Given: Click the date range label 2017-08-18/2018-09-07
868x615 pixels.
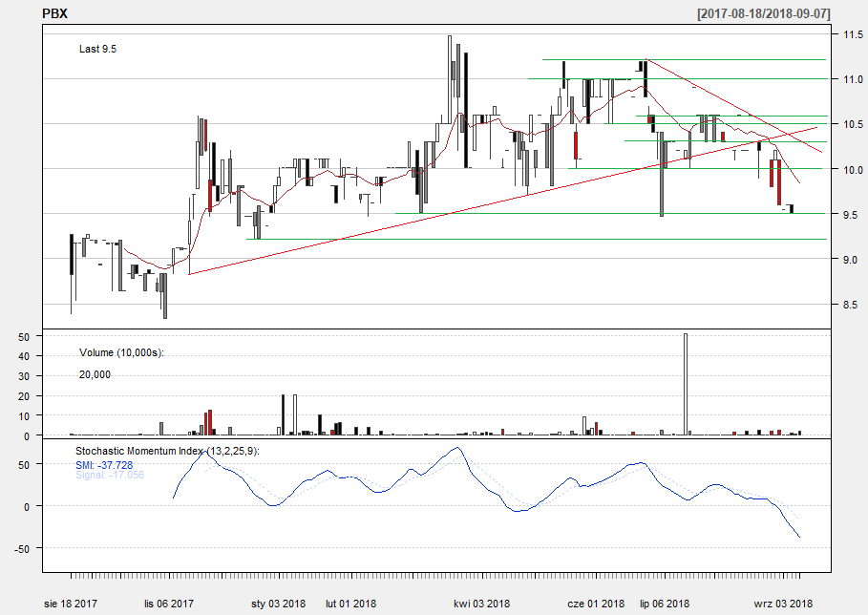Looking at the screenshot, I should (x=764, y=13).
